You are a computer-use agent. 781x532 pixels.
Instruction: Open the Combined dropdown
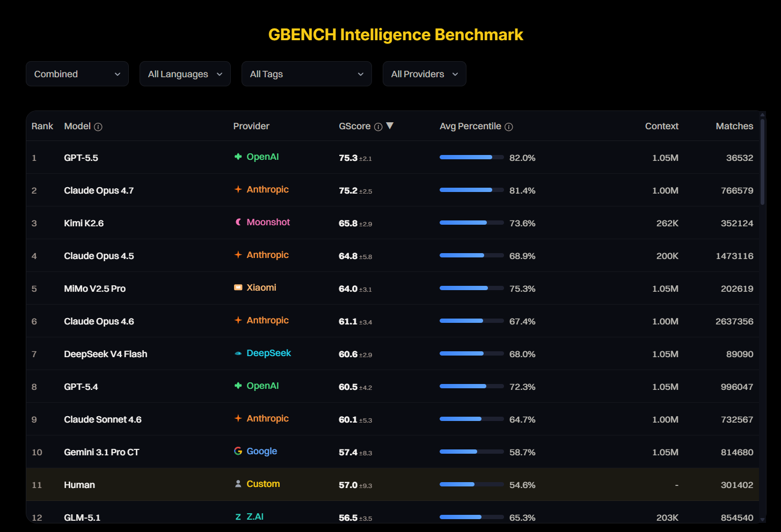(x=77, y=74)
